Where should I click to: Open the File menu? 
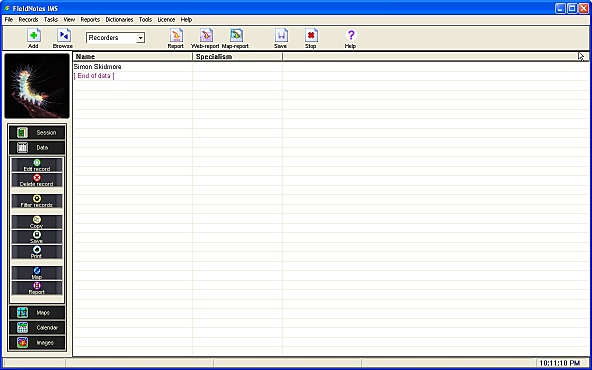point(9,20)
